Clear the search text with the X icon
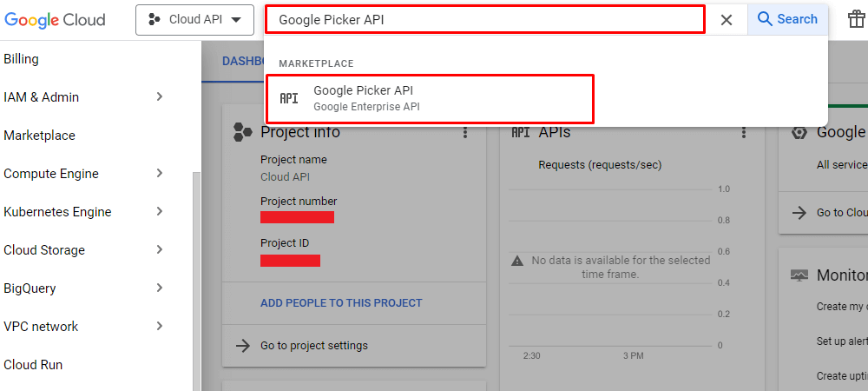 click(x=727, y=20)
